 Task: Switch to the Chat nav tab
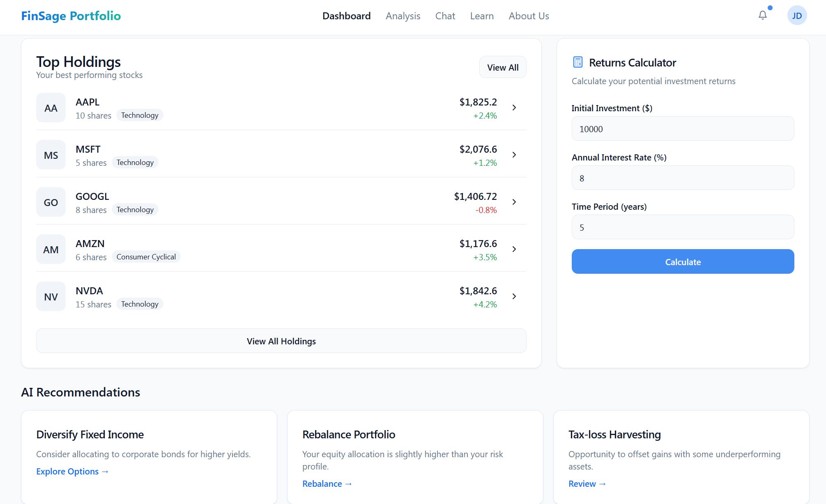tap(445, 16)
